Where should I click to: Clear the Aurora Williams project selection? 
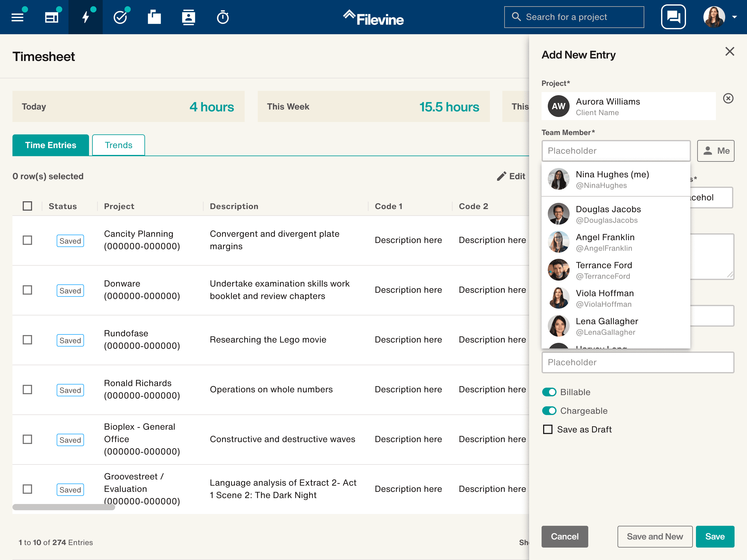[x=728, y=99]
